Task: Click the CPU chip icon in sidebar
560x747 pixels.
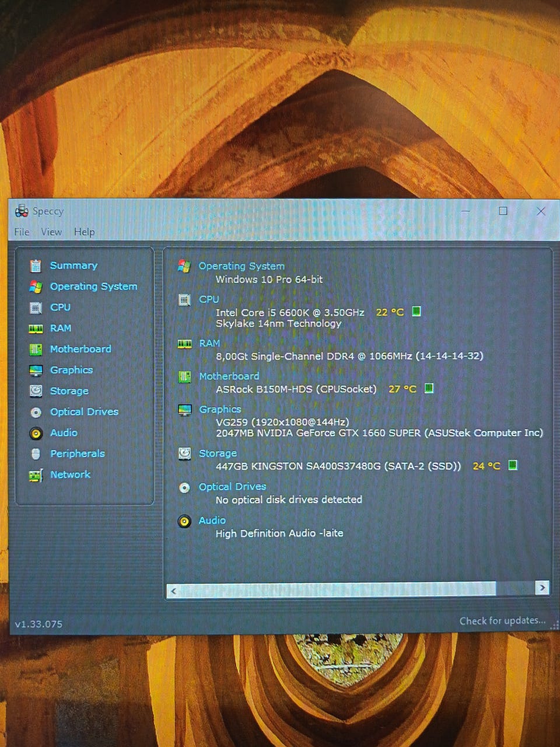Action: pyautogui.click(x=36, y=308)
